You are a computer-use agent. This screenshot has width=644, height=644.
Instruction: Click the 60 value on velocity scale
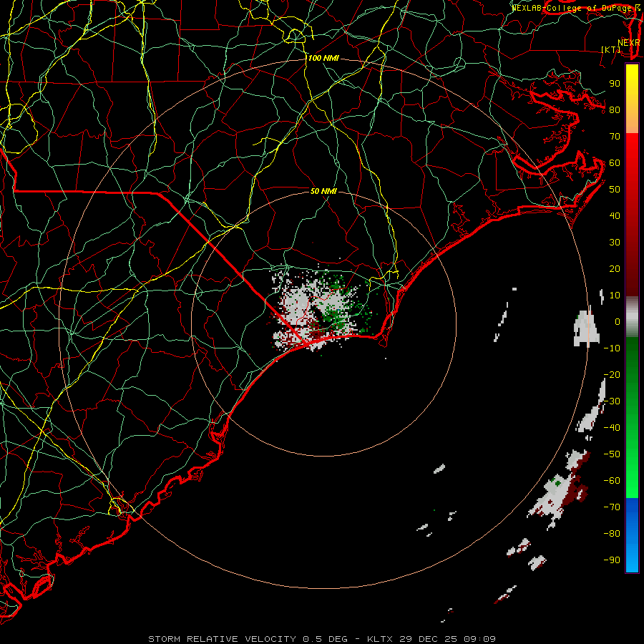pyautogui.click(x=615, y=163)
